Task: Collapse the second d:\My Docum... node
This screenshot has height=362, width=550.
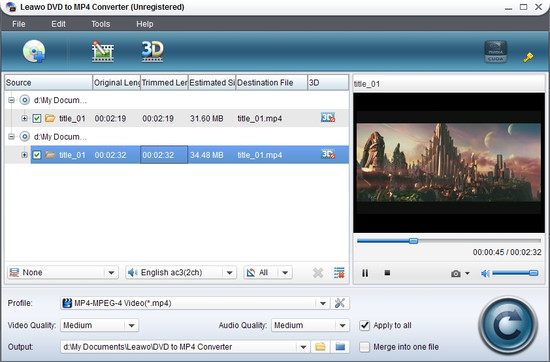Action: [x=11, y=136]
